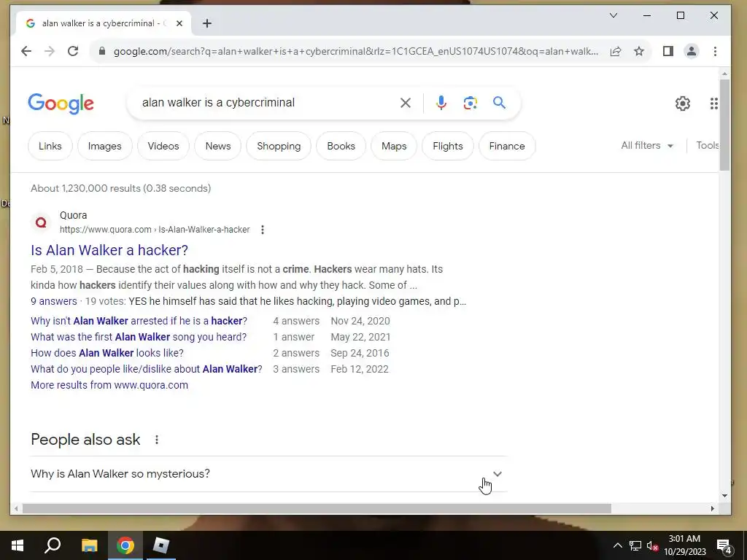Bookmark this tab with the star
747x560 pixels.
(x=639, y=52)
